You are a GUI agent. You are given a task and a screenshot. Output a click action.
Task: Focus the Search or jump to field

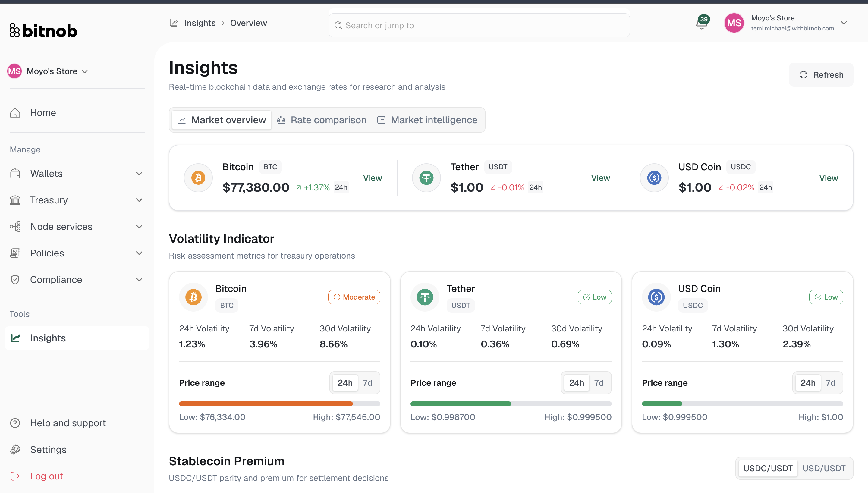click(x=479, y=25)
